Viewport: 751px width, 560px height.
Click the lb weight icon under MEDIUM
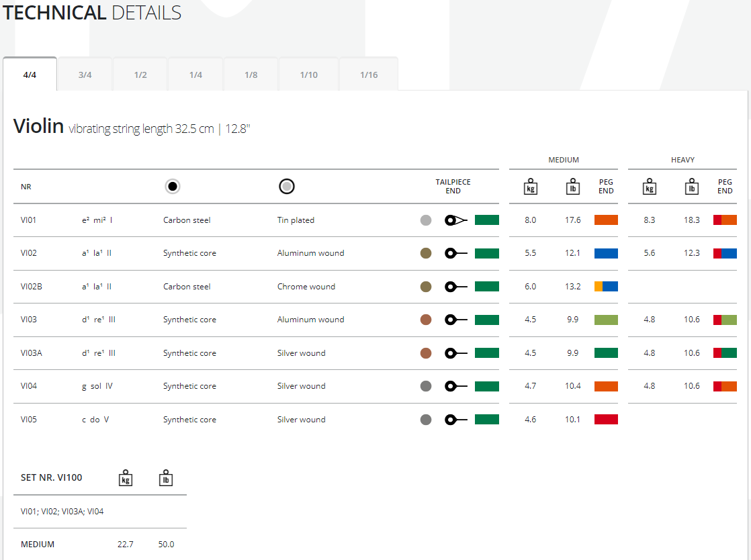click(x=572, y=187)
